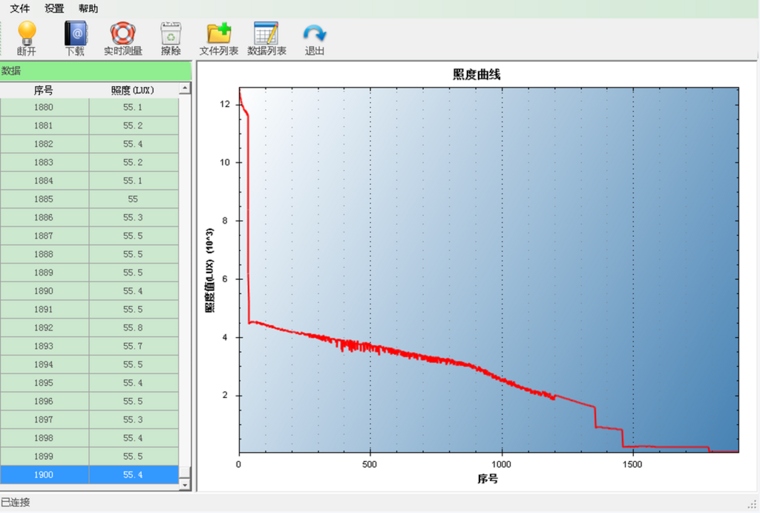Select row 1885 with value 55
Image resolution: width=760 pixels, height=513 pixels.
coord(89,199)
